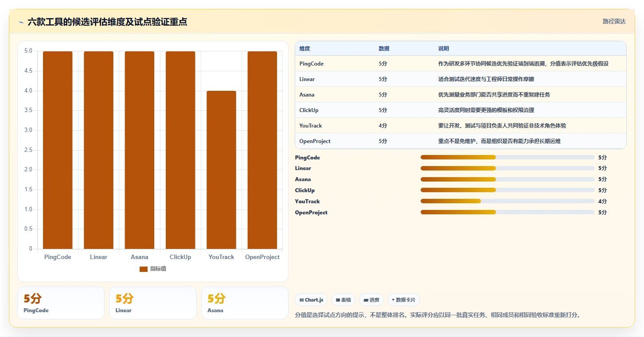Select the 进度 chip
Screen dimensions: 644x337
coord(371,300)
